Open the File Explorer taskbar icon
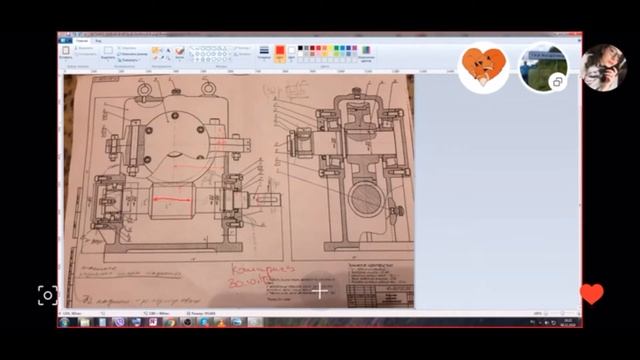The image size is (640, 360). click(84, 322)
